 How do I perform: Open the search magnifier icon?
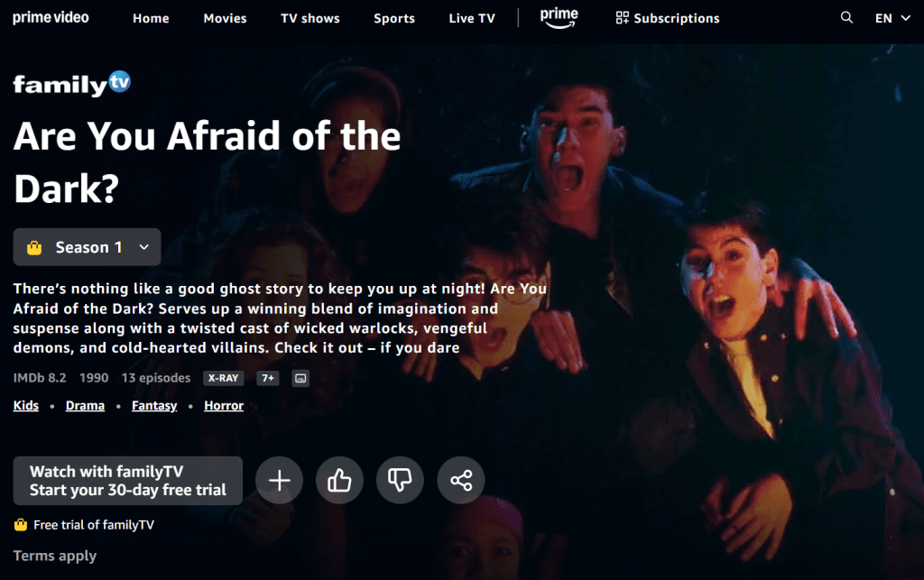pos(846,18)
